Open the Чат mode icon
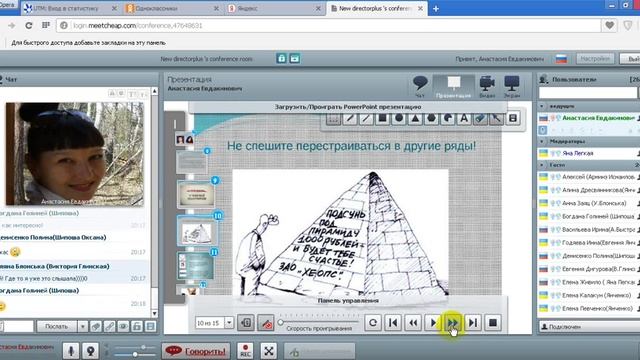The height and width of the screenshot is (360, 640). tap(420, 87)
